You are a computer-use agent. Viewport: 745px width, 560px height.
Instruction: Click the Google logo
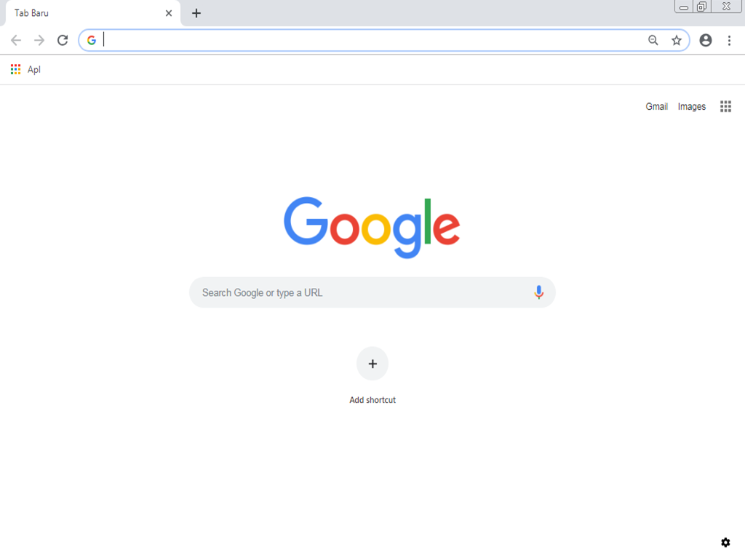click(x=372, y=227)
